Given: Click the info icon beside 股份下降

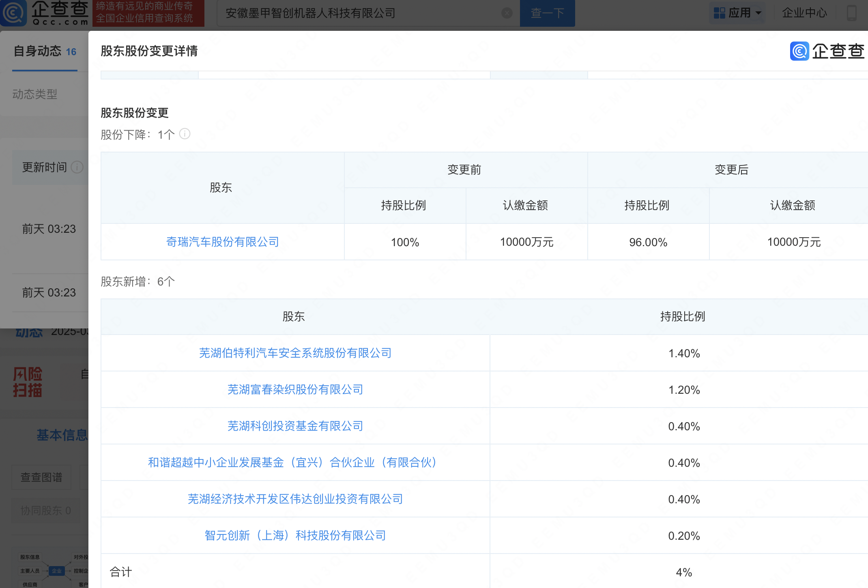Looking at the screenshot, I should click(x=185, y=134).
